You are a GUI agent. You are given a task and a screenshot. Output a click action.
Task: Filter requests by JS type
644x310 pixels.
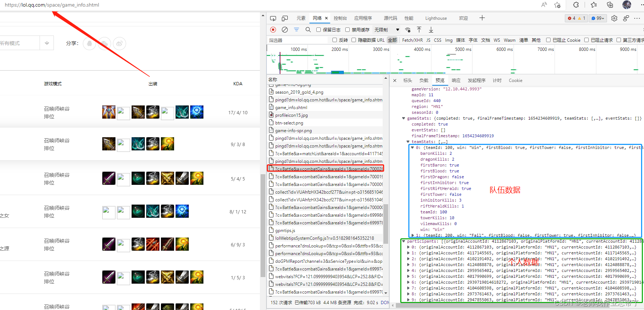(x=428, y=40)
